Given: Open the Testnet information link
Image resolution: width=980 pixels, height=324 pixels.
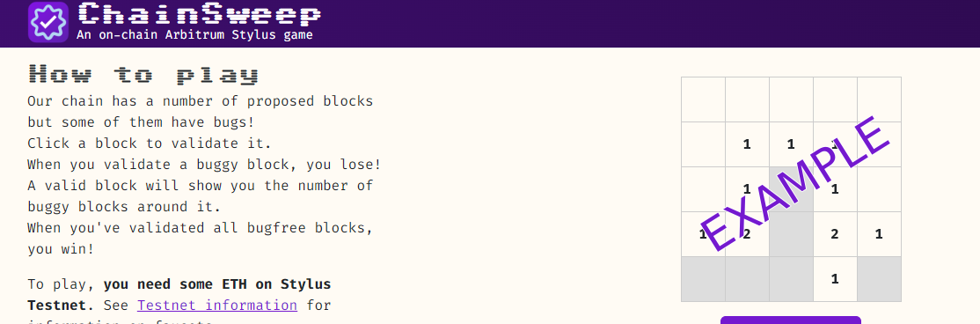Looking at the screenshot, I should tap(217, 306).
